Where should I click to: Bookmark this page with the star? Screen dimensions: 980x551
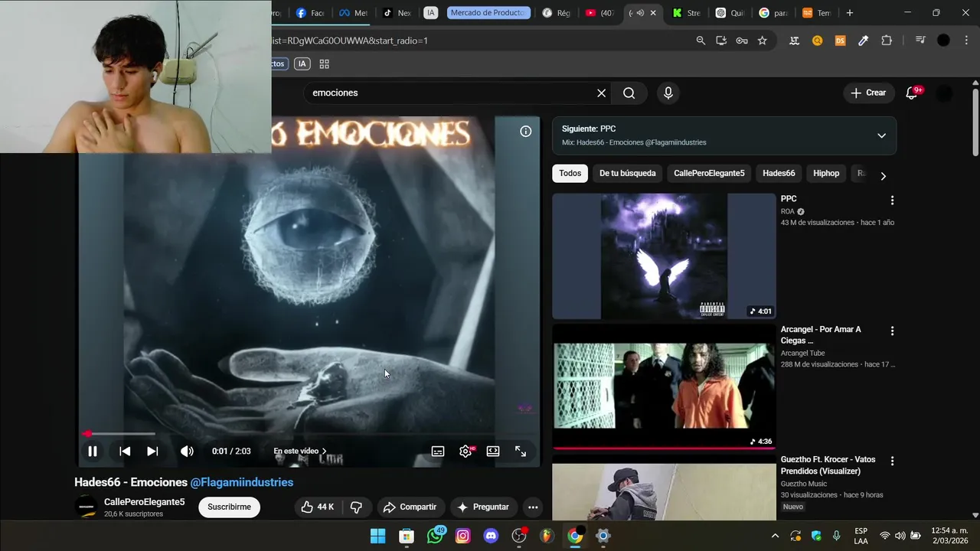(763, 41)
